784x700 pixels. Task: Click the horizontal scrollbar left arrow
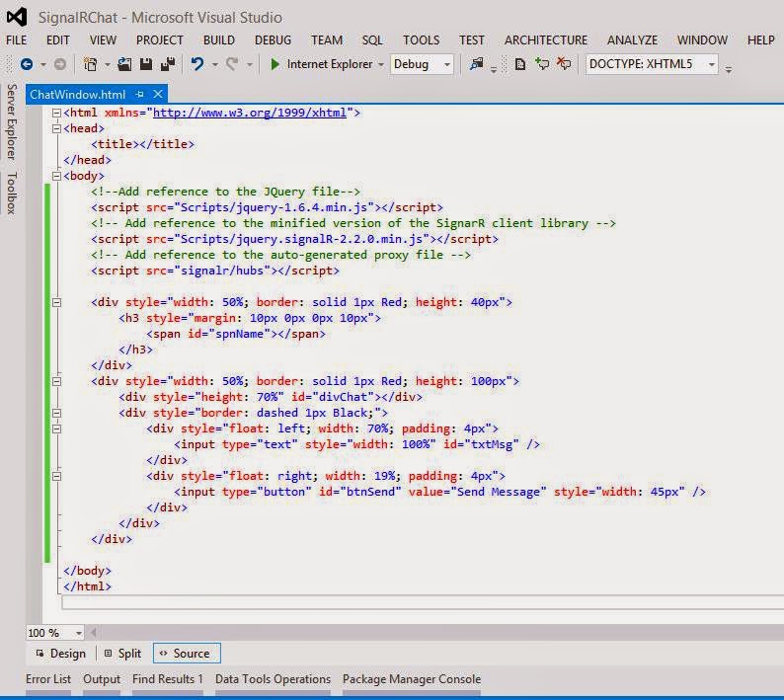click(x=93, y=633)
